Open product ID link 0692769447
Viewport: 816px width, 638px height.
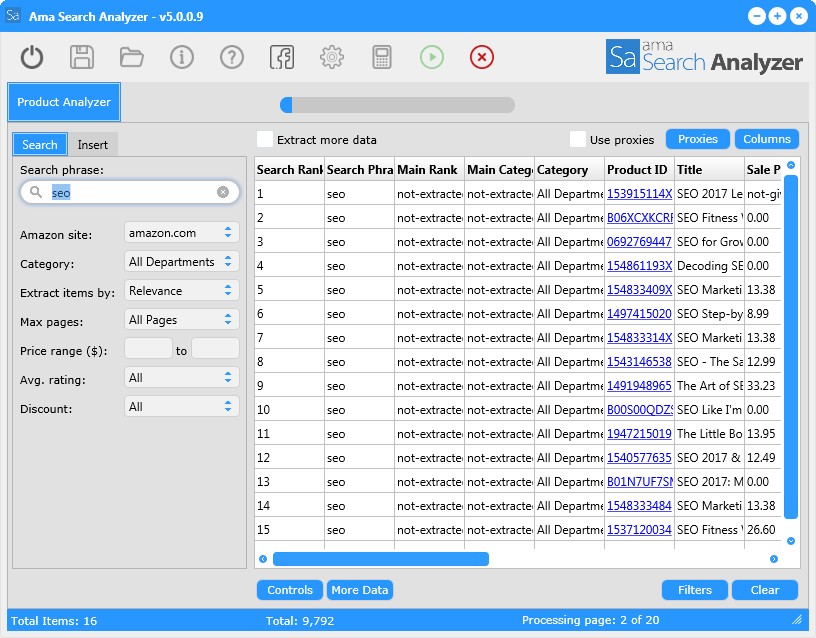639,241
